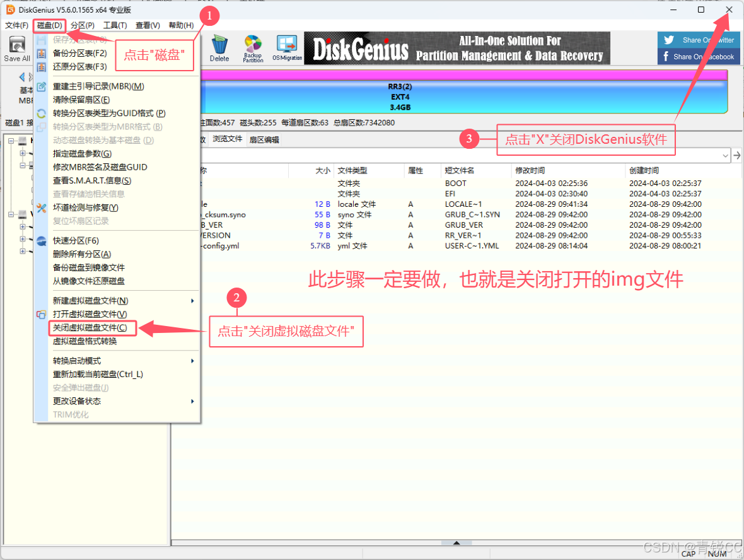Choose 打开虚拟磁盘文件(V)
Image resolution: width=744 pixels, height=560 pixels.
90,314
